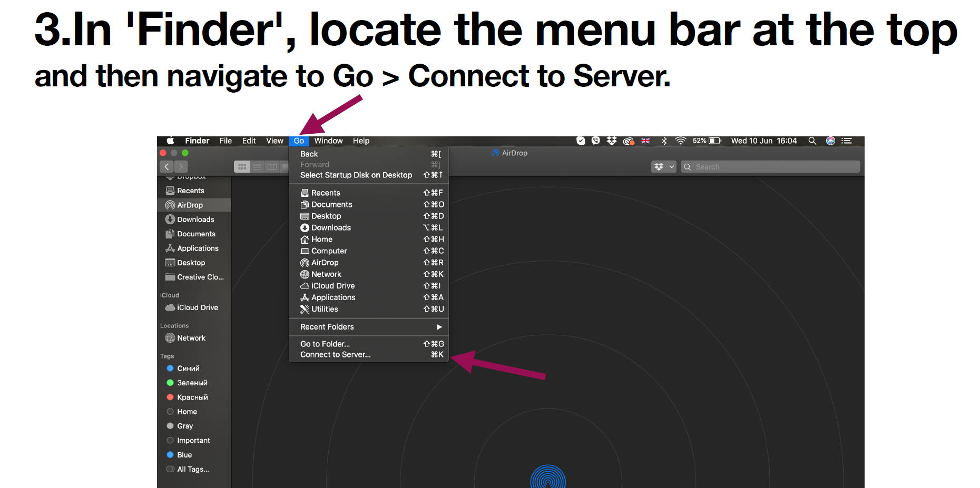Open Applications in the Finder sidebar

(194, 248)
